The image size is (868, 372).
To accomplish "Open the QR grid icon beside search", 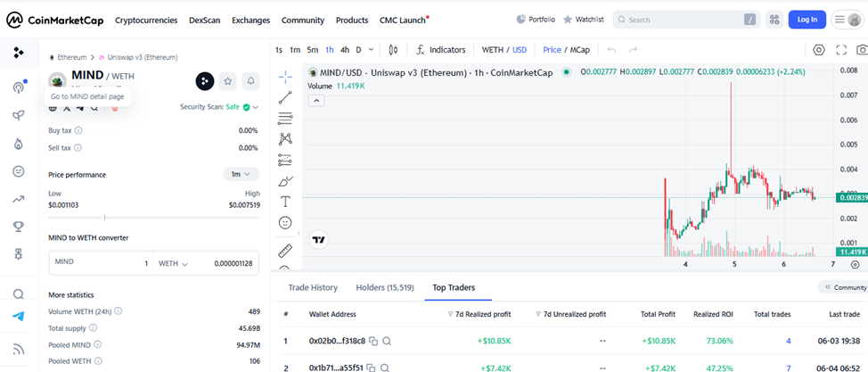I will (x=774, y=20).
